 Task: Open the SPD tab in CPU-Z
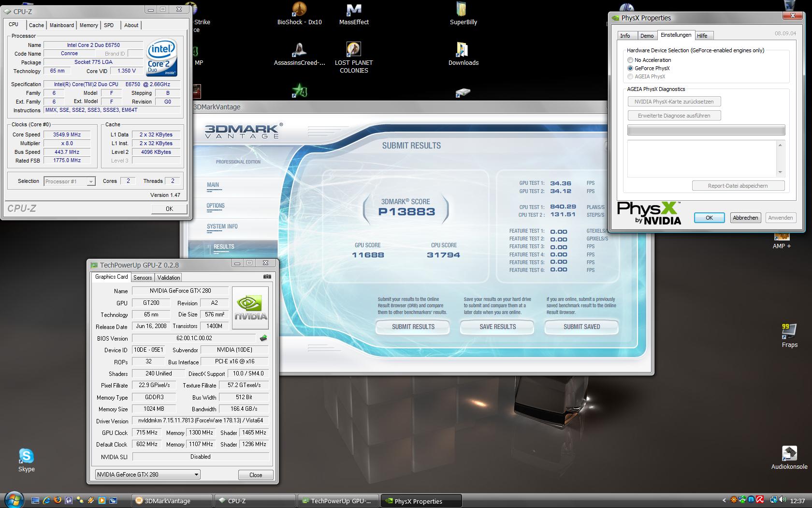point(109,25)
